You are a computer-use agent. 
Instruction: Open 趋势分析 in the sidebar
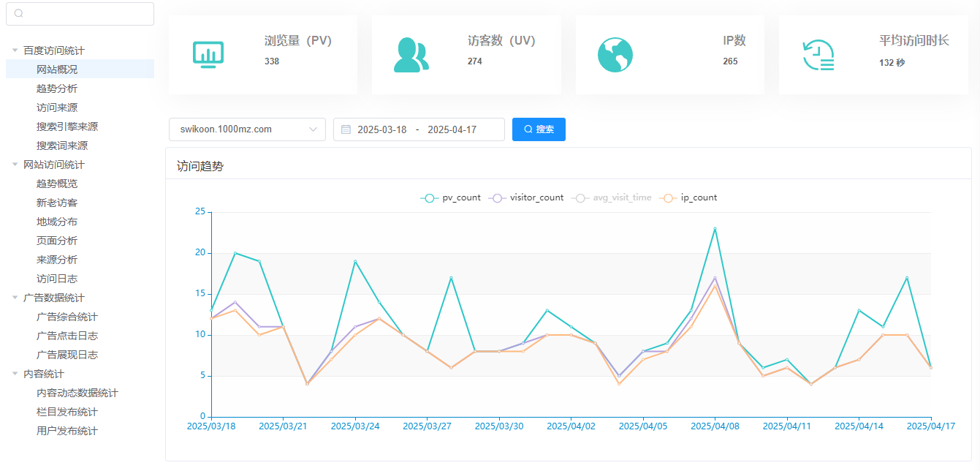pyautogui.click(x=57, y=88)
